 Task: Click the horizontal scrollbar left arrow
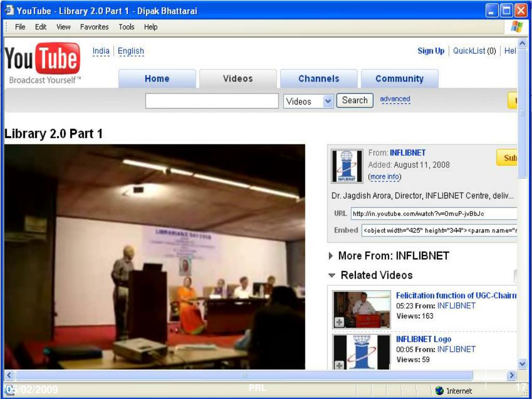9,375
